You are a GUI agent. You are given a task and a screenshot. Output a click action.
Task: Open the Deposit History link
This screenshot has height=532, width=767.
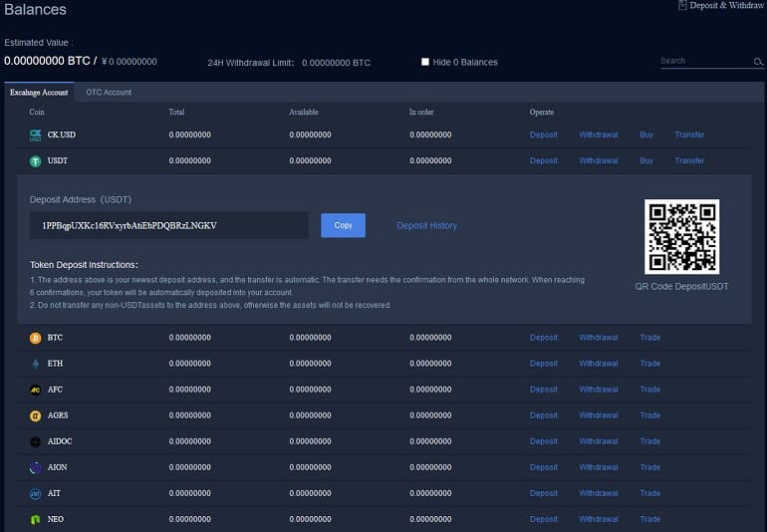pos(426,226)
